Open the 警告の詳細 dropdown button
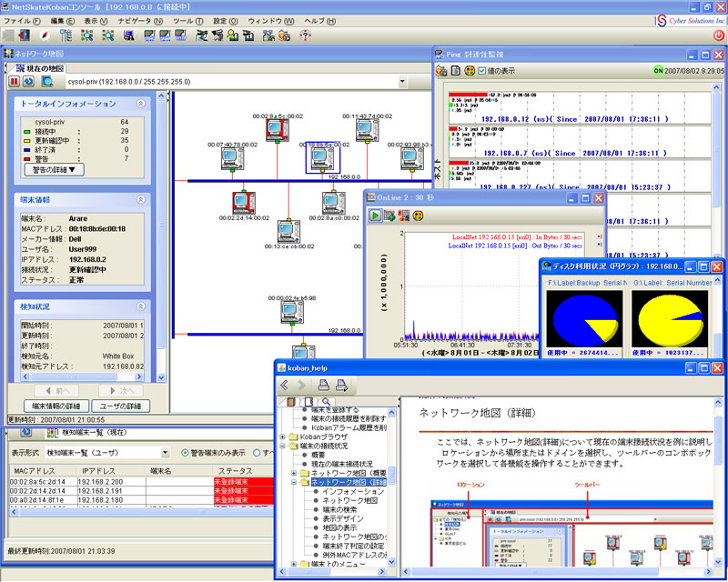This screenshot has width=728, height=582. (x=55, y=170)
